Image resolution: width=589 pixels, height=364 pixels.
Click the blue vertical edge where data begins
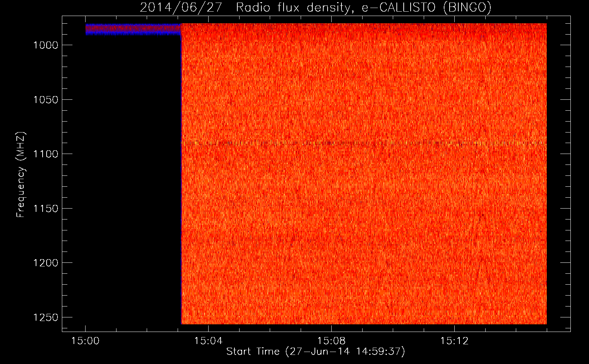[x=181, y=182]
